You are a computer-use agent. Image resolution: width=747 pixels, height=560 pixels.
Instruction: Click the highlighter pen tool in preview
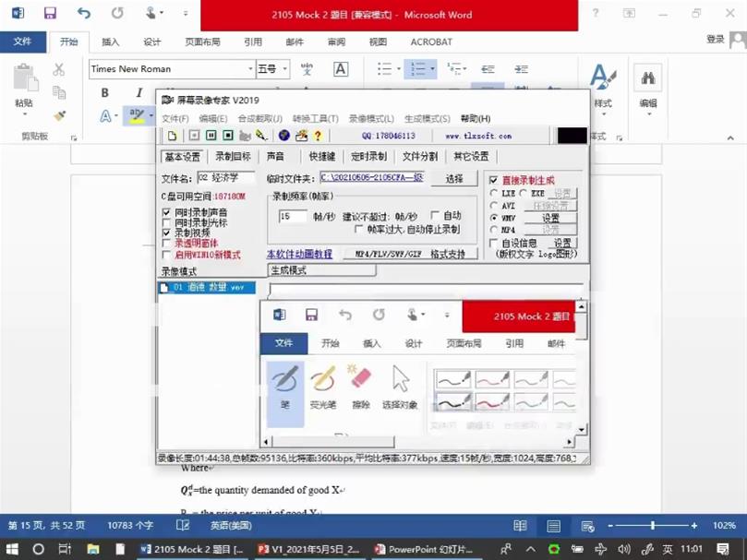[323, 387]
